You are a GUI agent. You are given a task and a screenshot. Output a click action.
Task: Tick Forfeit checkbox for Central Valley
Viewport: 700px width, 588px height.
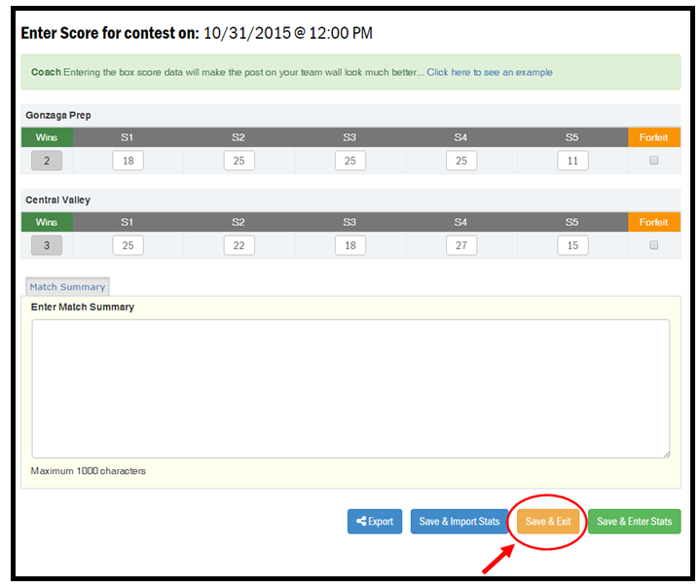[653, 245]
